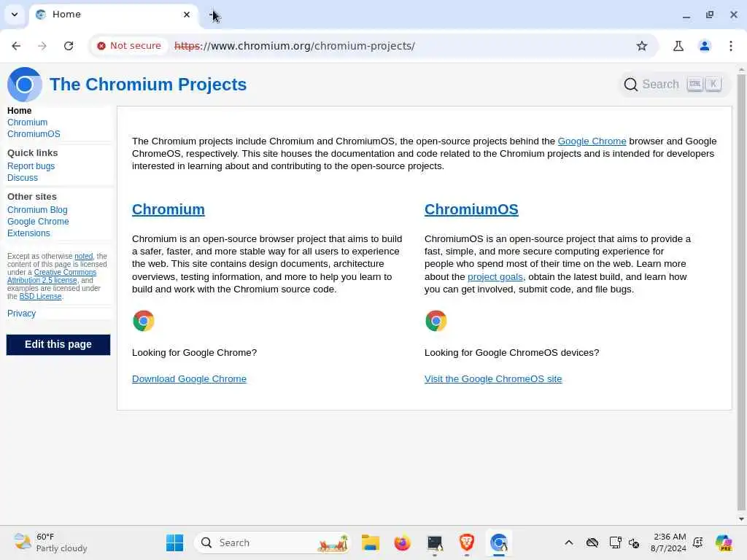Viewport: 747px width, 560px height.
Task: Open the Chromium three-dot menu
Action: pos(731,46)
